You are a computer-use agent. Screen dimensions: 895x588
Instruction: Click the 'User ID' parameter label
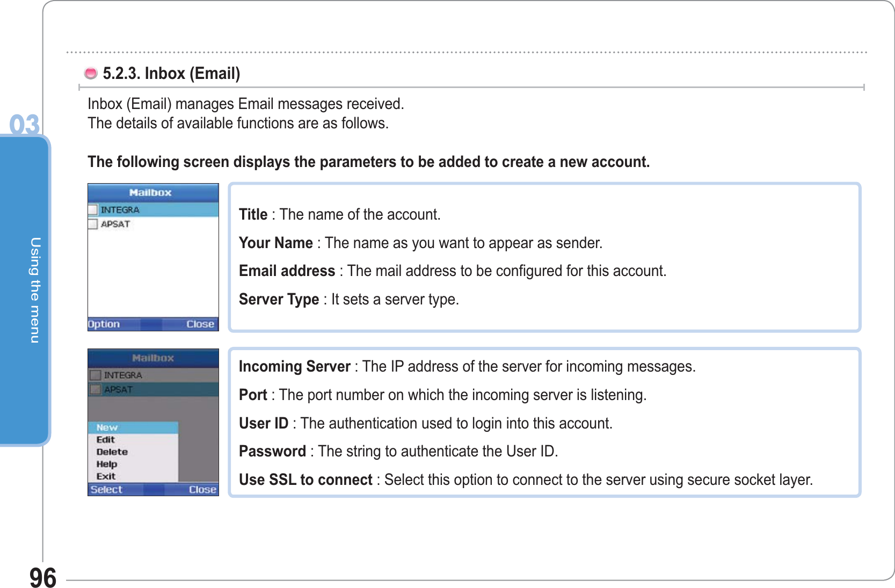point(264,423)
